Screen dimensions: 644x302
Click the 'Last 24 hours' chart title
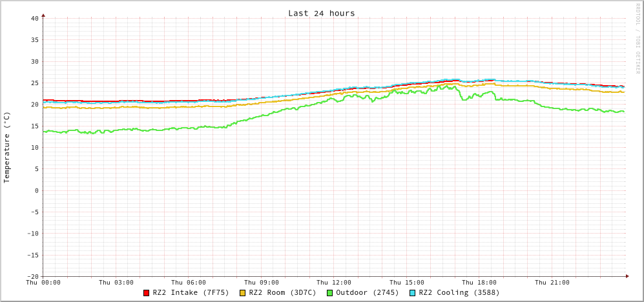322,13
